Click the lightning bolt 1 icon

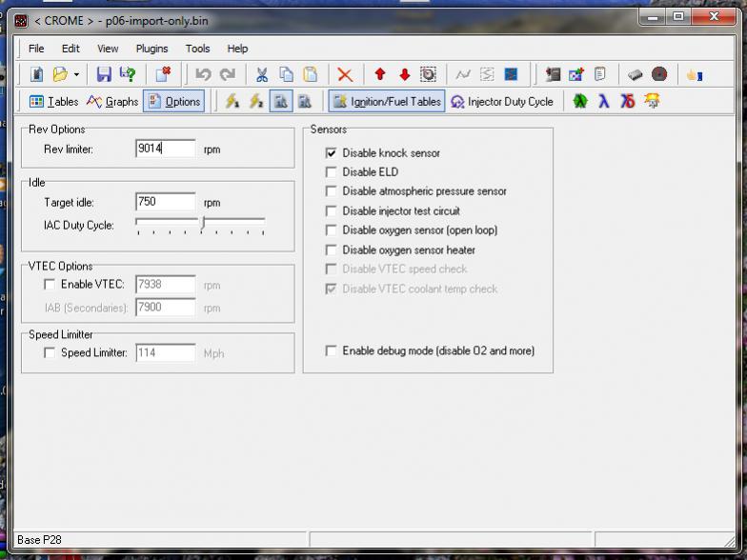(232, 101)
